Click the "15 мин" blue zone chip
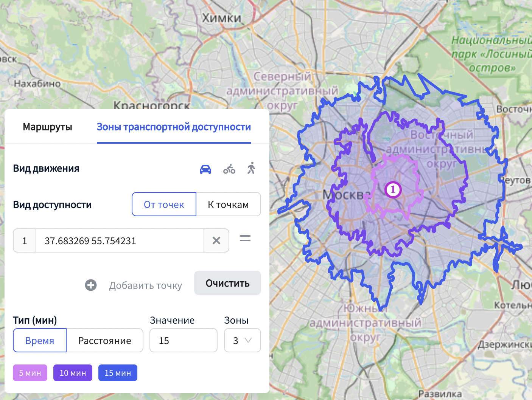 [118, 373]
